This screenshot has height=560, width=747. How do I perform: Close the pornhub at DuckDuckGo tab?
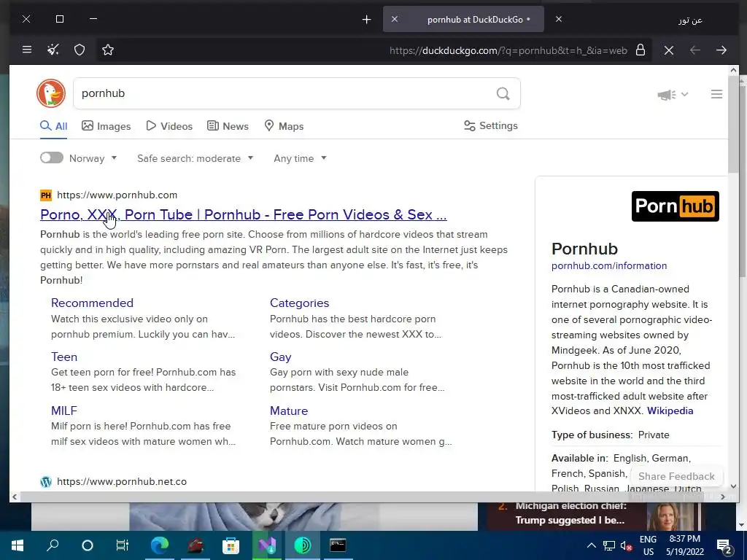(x=395, y=19)
